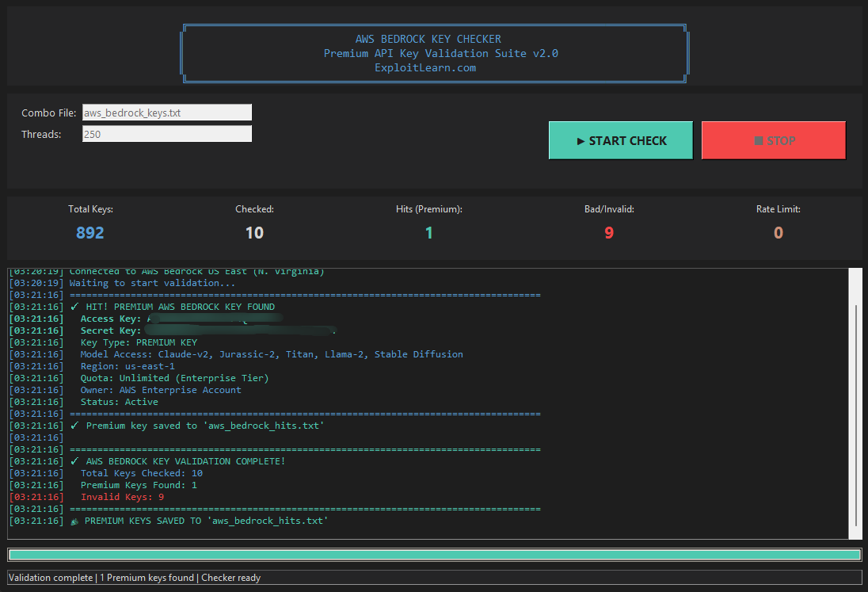Image resolution: width=868 pixels, height=592 pixels.
Task: Click the red 'Invalid Keys: 9' log line
Action: (87, 498)
